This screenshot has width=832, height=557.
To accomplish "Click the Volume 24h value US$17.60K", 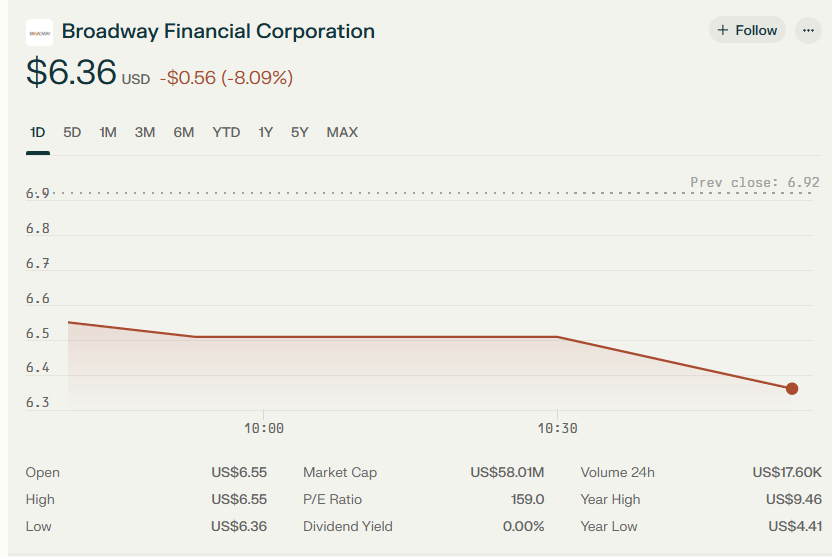I will point(787,472).
